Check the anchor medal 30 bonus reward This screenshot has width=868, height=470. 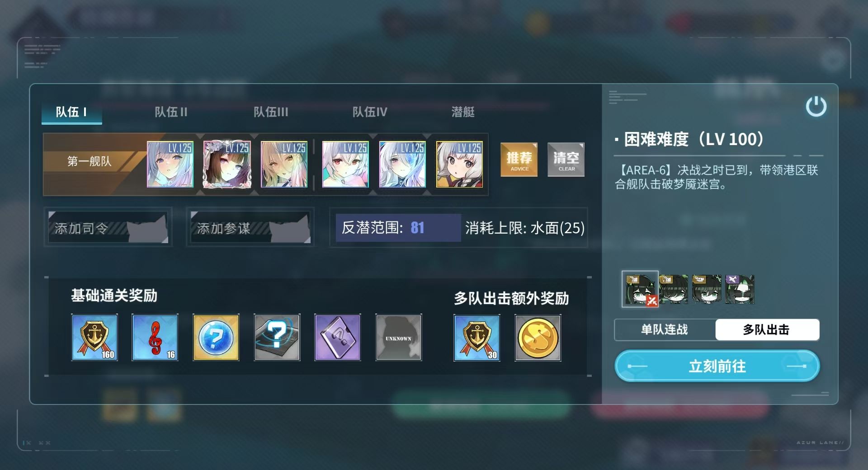click(477, 338)
